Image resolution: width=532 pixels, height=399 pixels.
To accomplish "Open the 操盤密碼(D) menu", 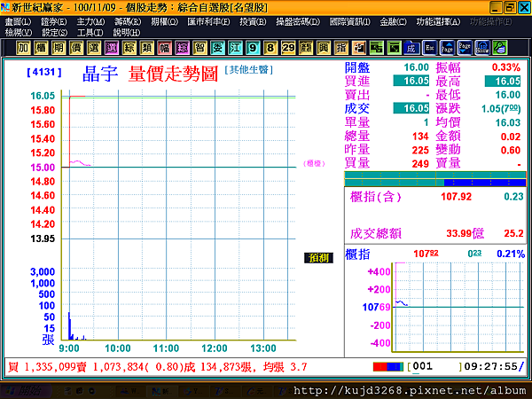I will click(298, 22).
